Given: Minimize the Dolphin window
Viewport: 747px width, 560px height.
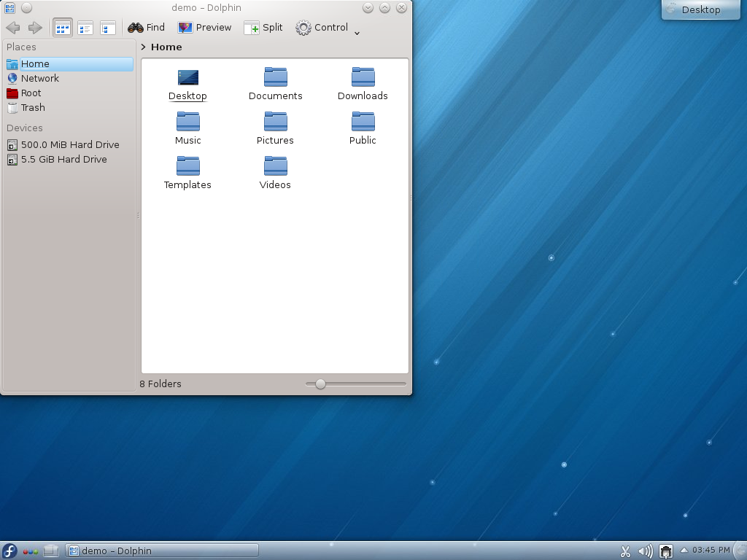Looking at the screenshot, I should [x=368, y=7].
